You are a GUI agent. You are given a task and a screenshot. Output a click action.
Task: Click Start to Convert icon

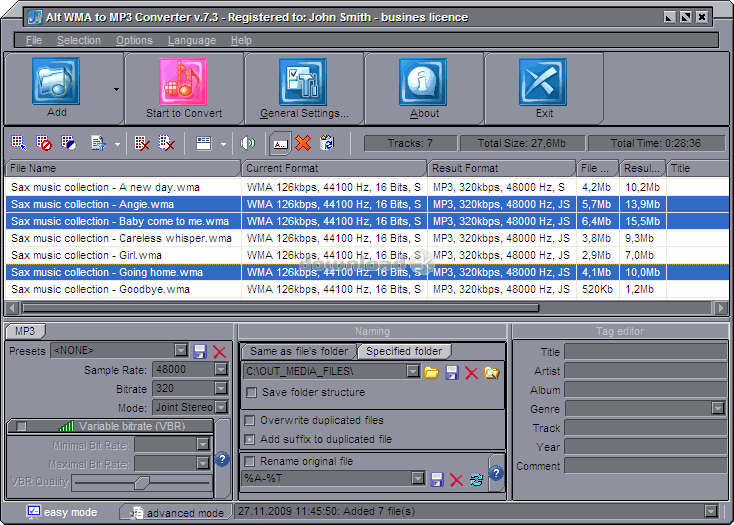tap(183, 82)
